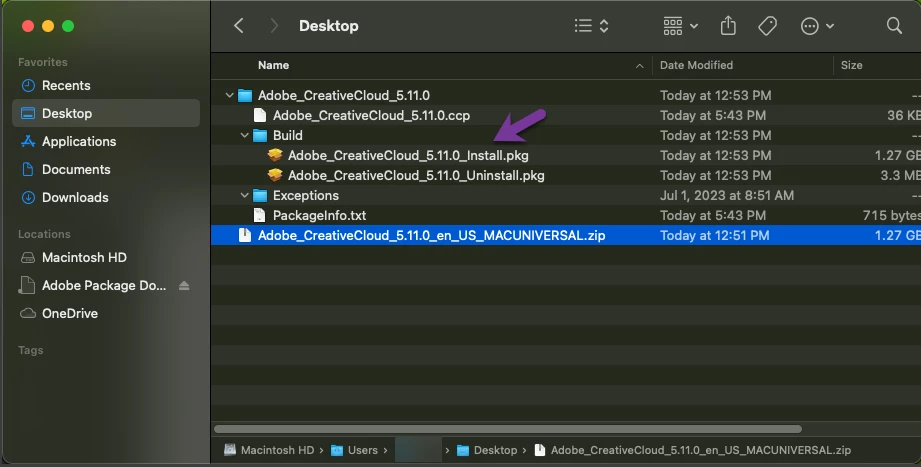Click Jul 1, 2023 at 8:51 AM date

point(727,195)
